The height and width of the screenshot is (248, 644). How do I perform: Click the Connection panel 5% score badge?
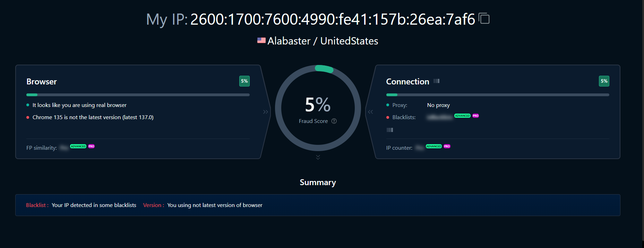(604, 81)
